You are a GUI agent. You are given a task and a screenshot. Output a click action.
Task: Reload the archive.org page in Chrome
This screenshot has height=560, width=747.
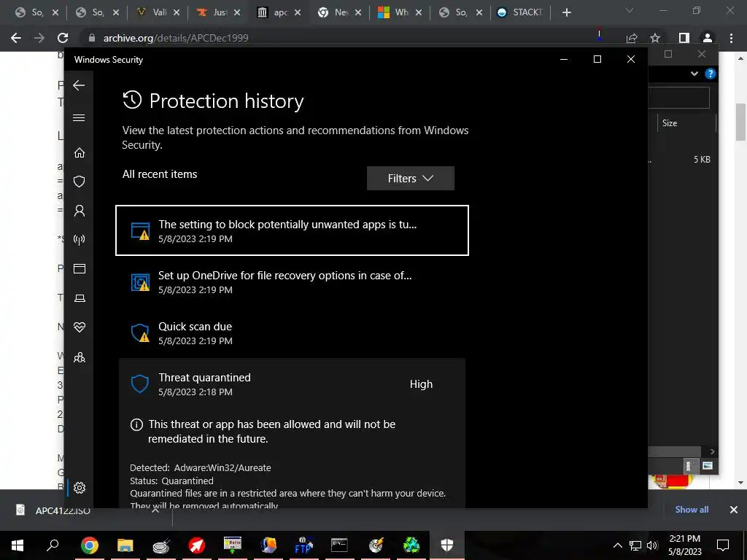[x=63, y=38]
